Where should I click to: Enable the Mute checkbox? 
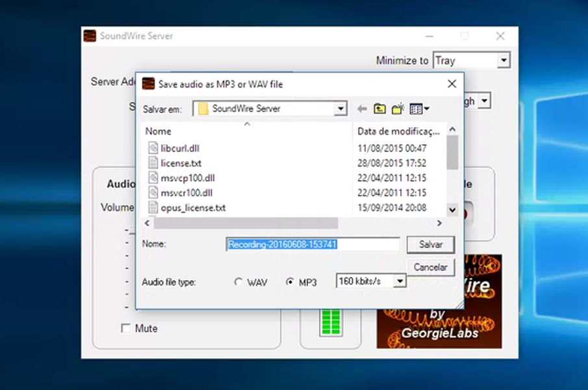tap(125, 328)
